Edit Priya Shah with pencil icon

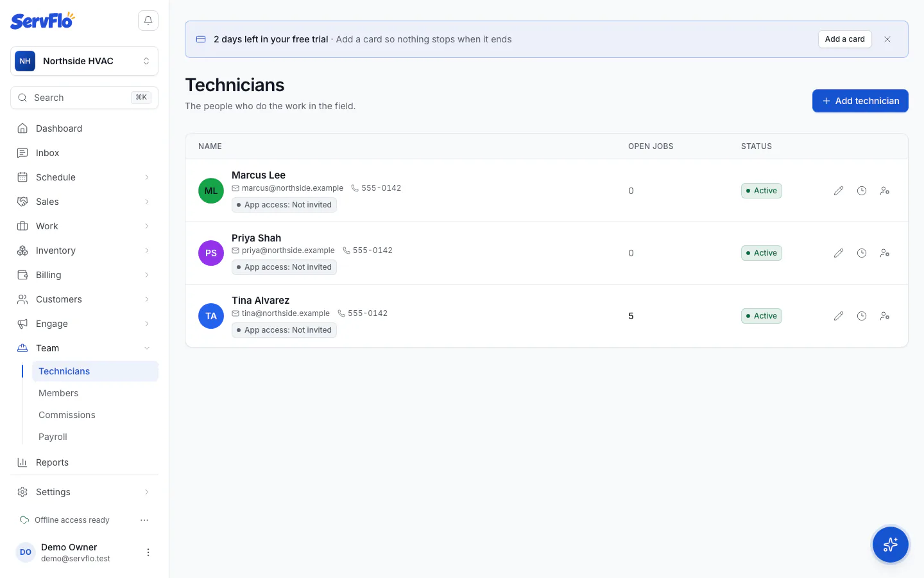pyautogui.click(x=839, y=253)
